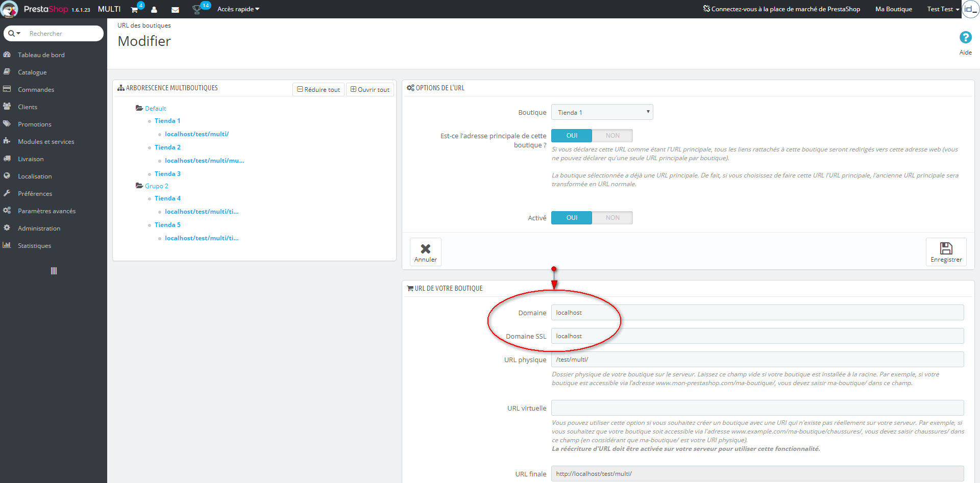Open the Tienda 2 URL localhost/test/multi/mu...

click(204, 161)
